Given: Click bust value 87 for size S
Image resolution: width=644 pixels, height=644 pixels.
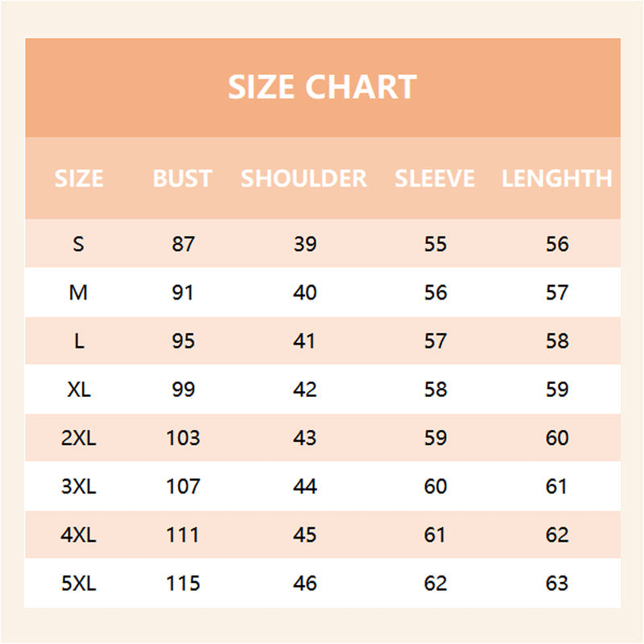Looking at the screenshot, I should (x=183, y=244).
